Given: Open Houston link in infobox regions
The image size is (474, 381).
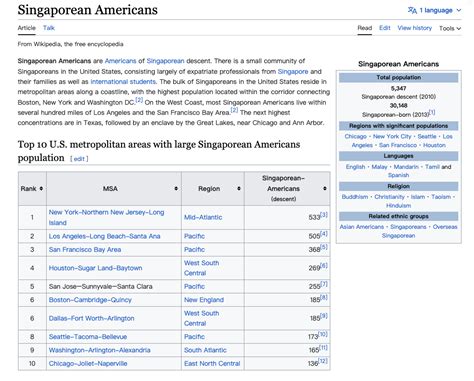Looking at the screenshot, I should tap(434, 145).
